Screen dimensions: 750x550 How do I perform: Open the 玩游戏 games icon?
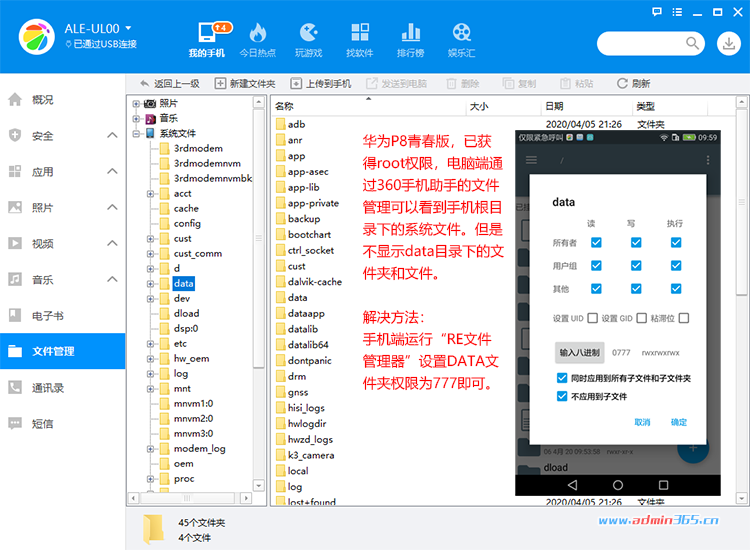tap(309, 33)
